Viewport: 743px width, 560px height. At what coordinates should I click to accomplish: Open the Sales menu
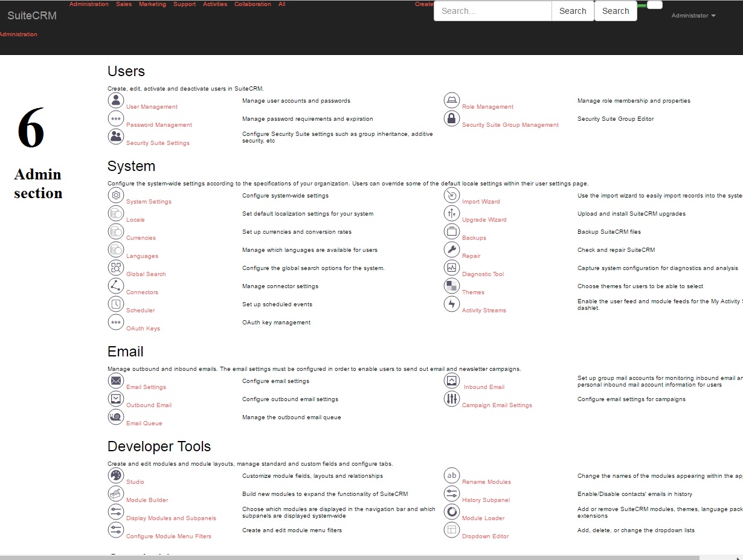coord(124,4)
